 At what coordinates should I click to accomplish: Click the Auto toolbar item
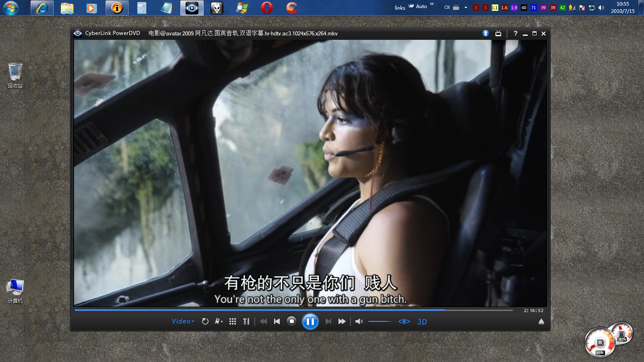(418, 6)
